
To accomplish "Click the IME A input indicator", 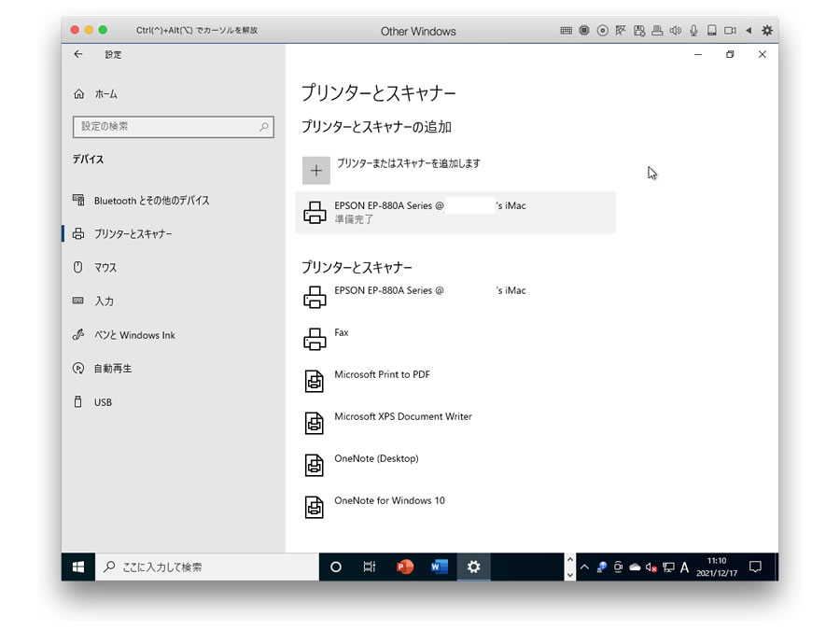I will (x=684, y=567).
